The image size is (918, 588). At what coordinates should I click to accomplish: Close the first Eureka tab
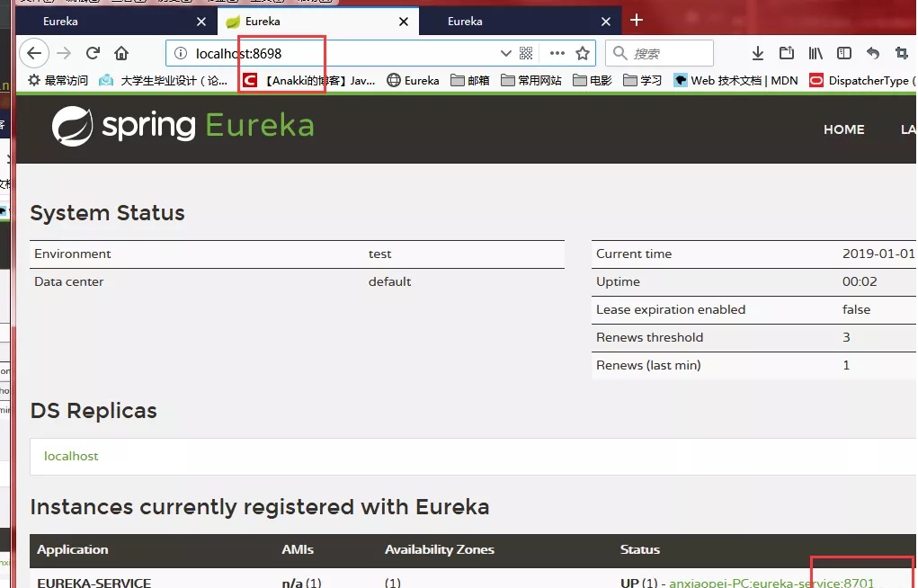[201, 22]
